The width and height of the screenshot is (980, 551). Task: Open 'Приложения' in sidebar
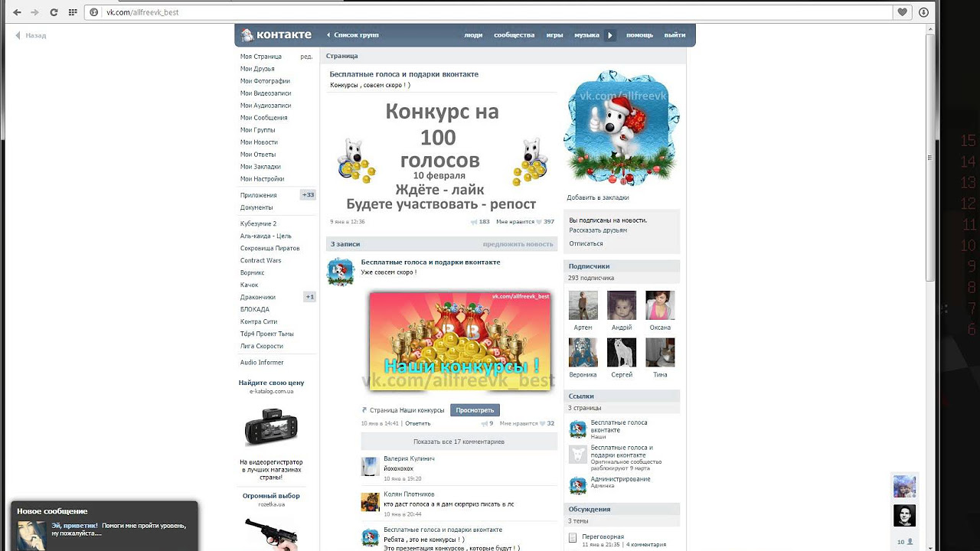point(259,195)
